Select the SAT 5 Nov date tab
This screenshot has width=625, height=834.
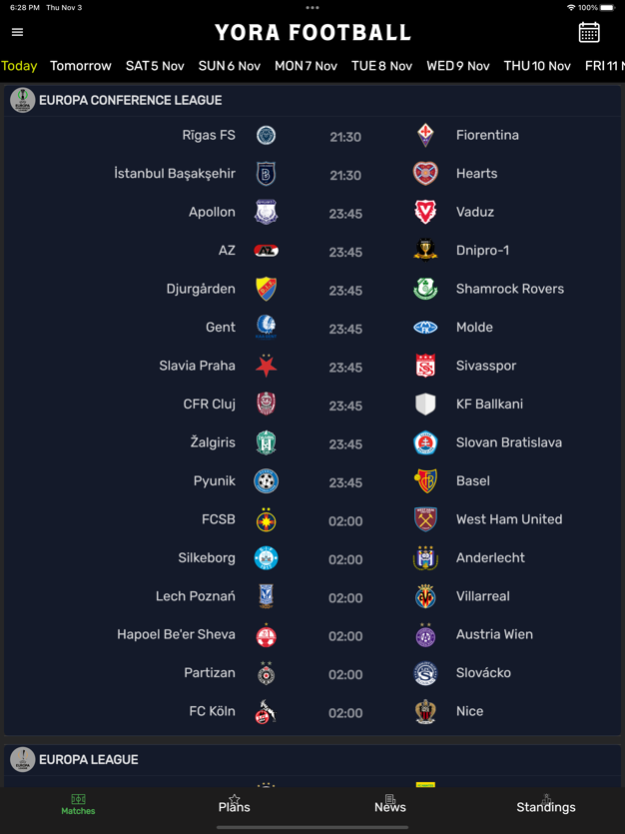(155, 66)
